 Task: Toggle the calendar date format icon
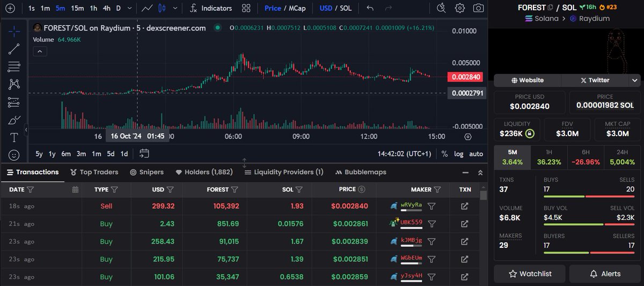tap(75, 189)
